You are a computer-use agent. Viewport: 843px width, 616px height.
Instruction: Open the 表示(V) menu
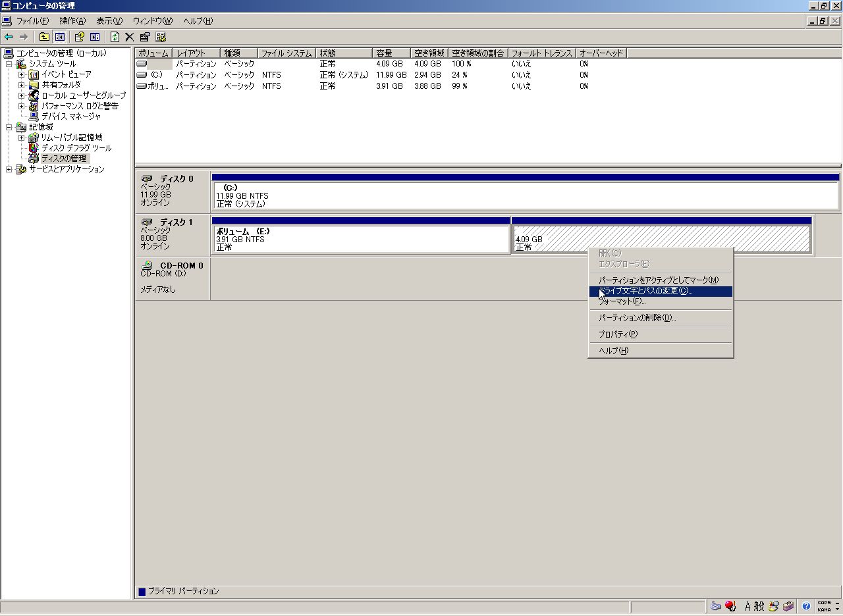click(x=109, y=21)
